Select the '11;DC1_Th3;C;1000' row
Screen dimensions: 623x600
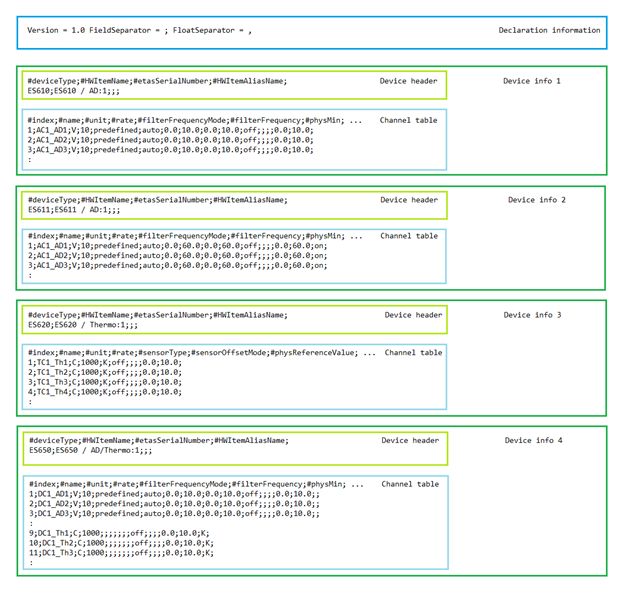point(121,553)
